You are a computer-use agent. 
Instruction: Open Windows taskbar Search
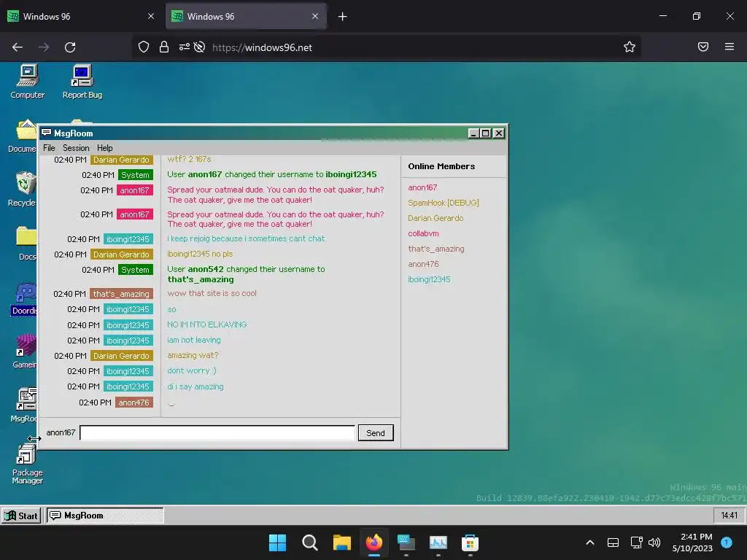click(309, 542)
